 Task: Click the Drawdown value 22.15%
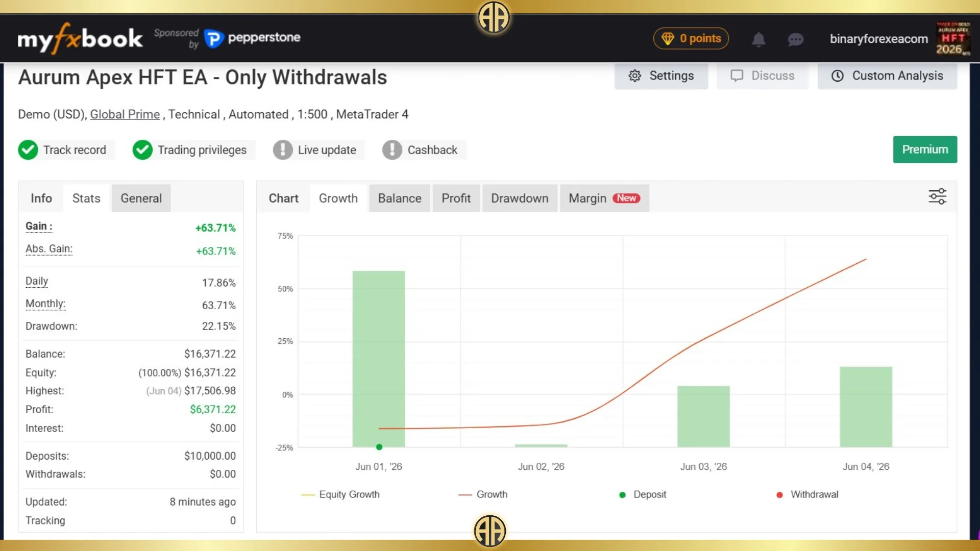click(x=218, y=326)
